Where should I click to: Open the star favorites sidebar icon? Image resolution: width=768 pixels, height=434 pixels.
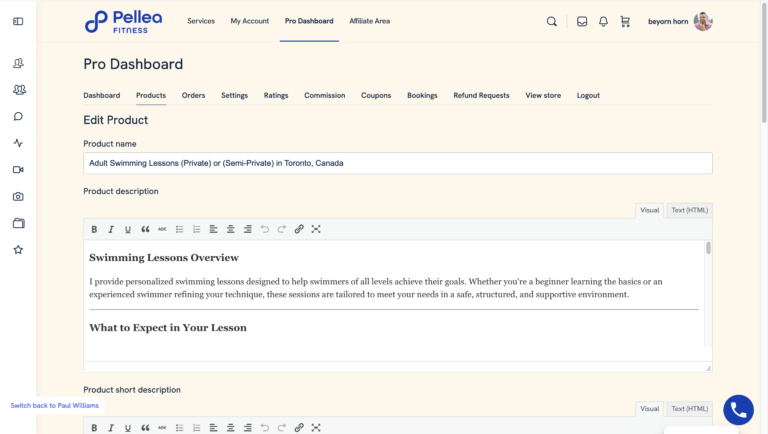pos(18,250)
